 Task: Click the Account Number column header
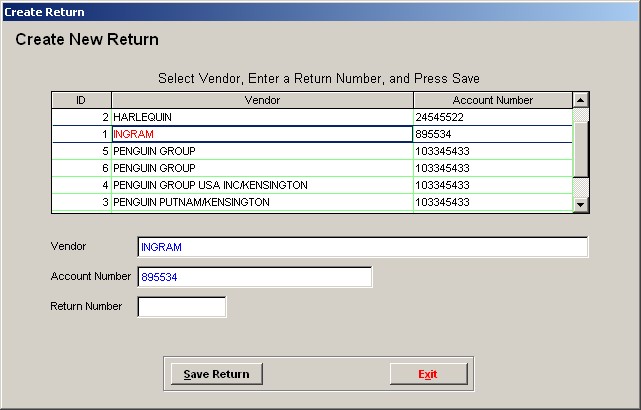click(493, 100)
